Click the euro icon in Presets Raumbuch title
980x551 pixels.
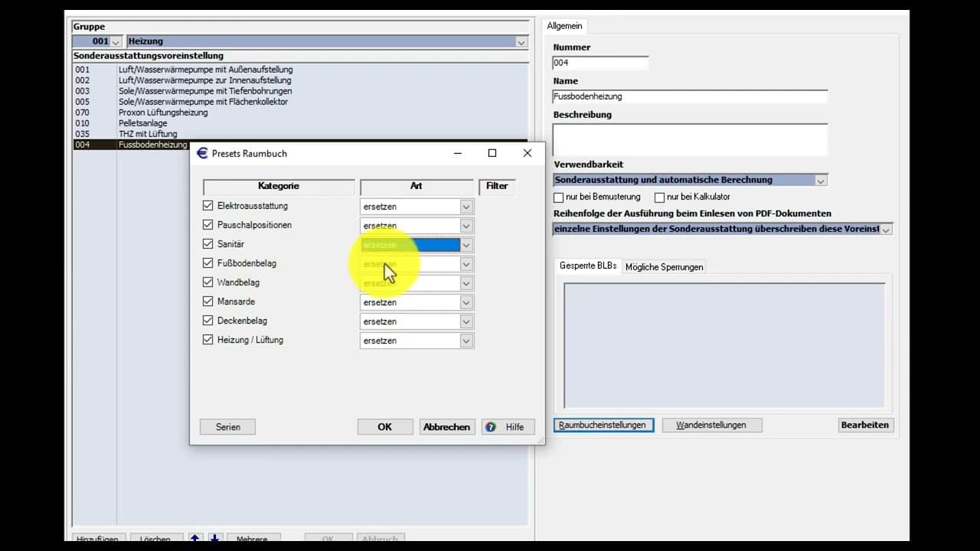pyautogui.click(x=202, y=153)
